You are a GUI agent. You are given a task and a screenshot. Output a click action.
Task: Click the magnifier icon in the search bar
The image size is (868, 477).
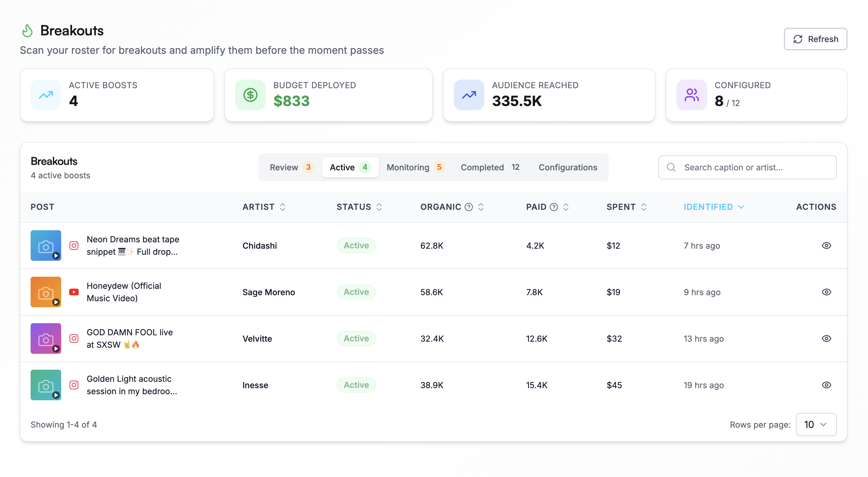[671, 167]
